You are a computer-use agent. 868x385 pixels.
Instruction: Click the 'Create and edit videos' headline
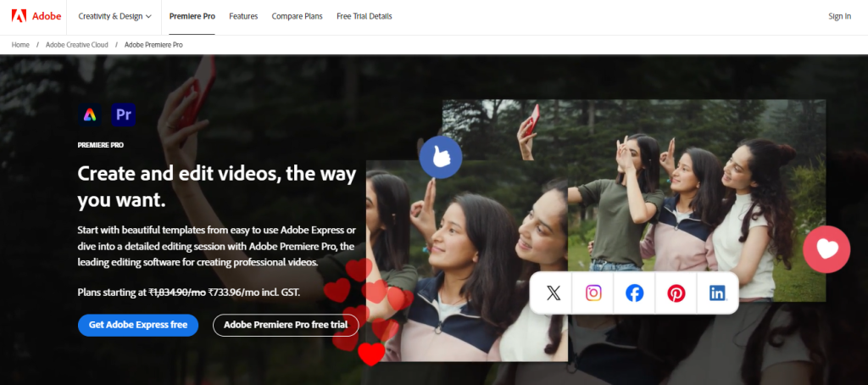[x=216, y=187]
